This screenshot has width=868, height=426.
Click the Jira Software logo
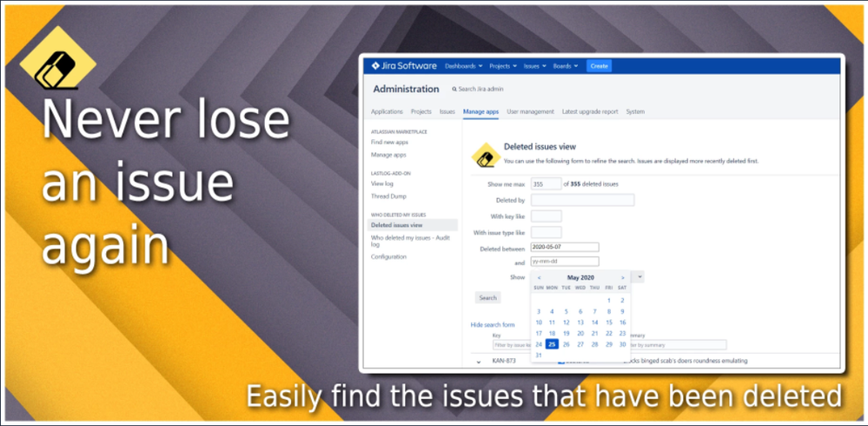click(x=404, y=66)
